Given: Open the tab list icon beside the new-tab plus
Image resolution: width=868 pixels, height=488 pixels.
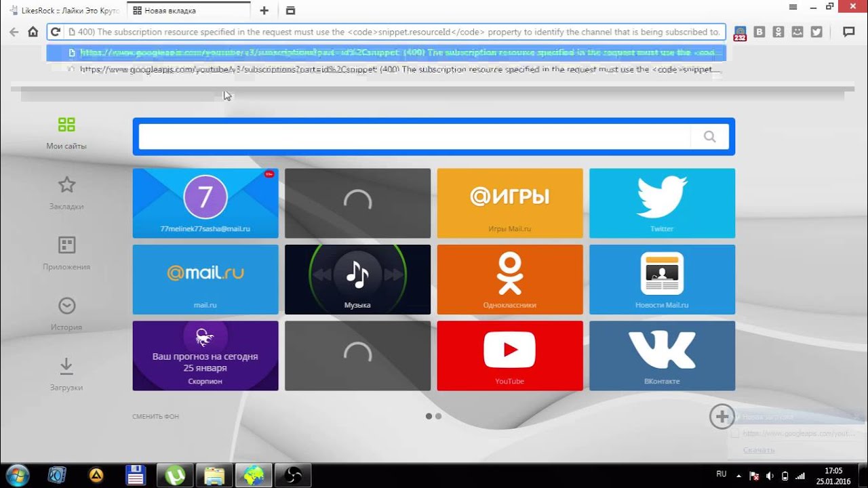Looking at the screenshot, I should click(x=290, y=10).
